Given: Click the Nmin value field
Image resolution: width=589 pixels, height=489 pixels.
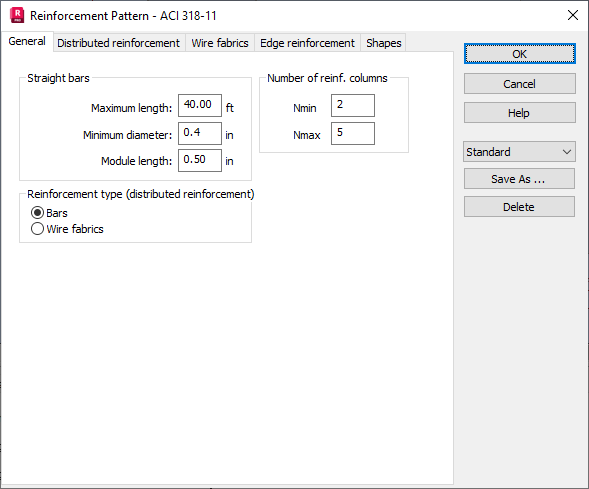Looking at the screenshot, I should pyautogui.click(x=353, y=106).
